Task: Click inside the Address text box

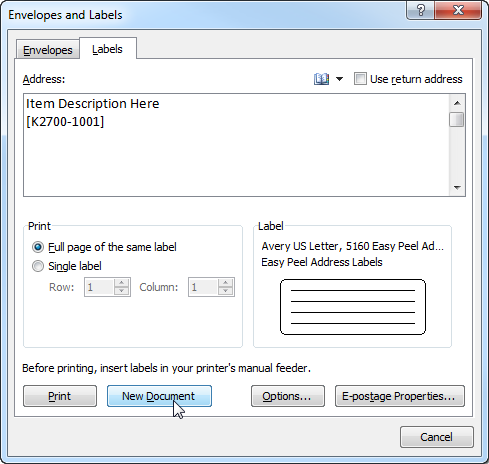Action: (236, 145)
